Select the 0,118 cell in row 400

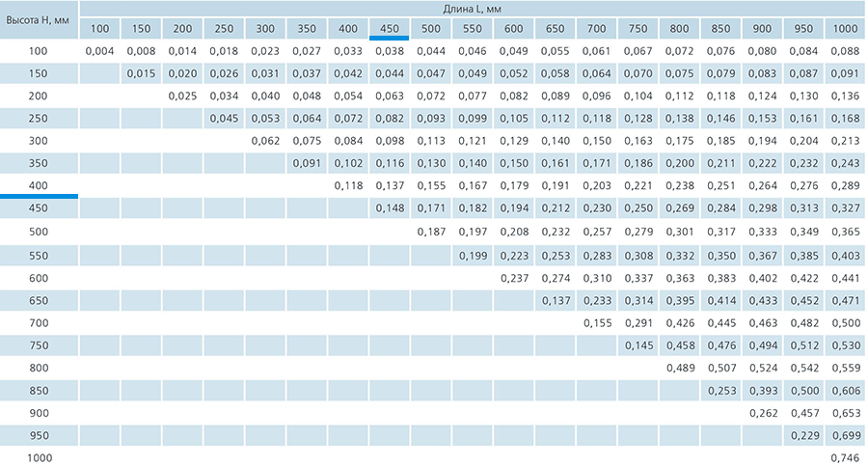coord(348,186)
